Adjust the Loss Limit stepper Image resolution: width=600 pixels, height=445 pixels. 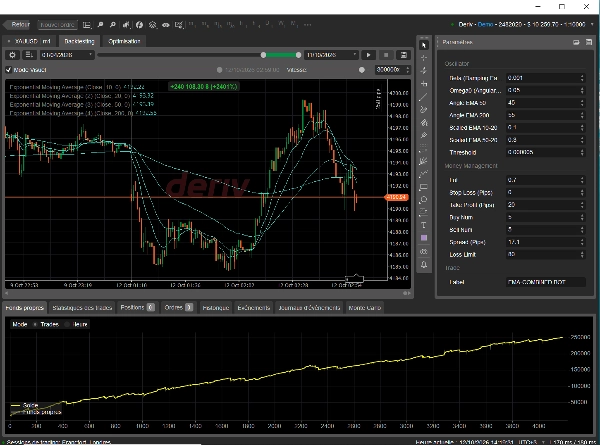click(x=582, y=254)
